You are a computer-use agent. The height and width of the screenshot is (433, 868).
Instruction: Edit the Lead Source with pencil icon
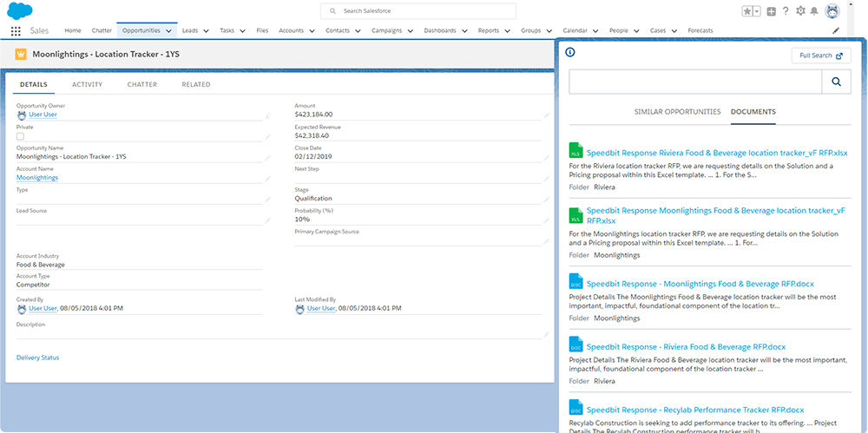click(x=267, y=220)
